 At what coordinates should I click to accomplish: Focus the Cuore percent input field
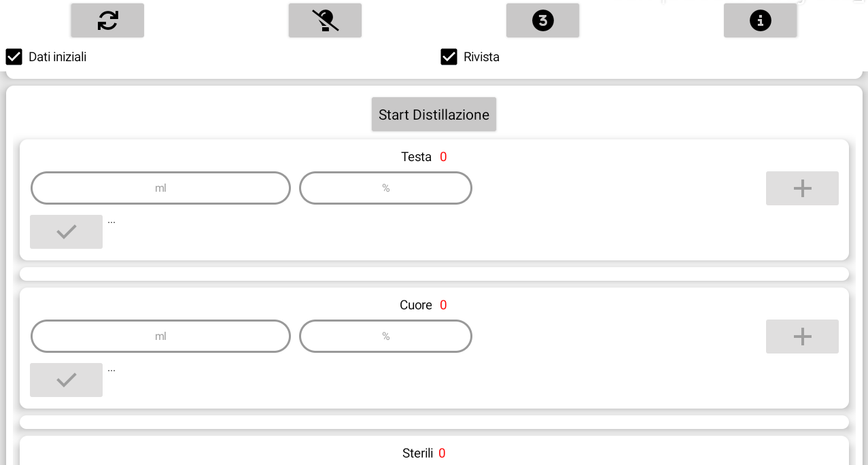tap(385, 336)
